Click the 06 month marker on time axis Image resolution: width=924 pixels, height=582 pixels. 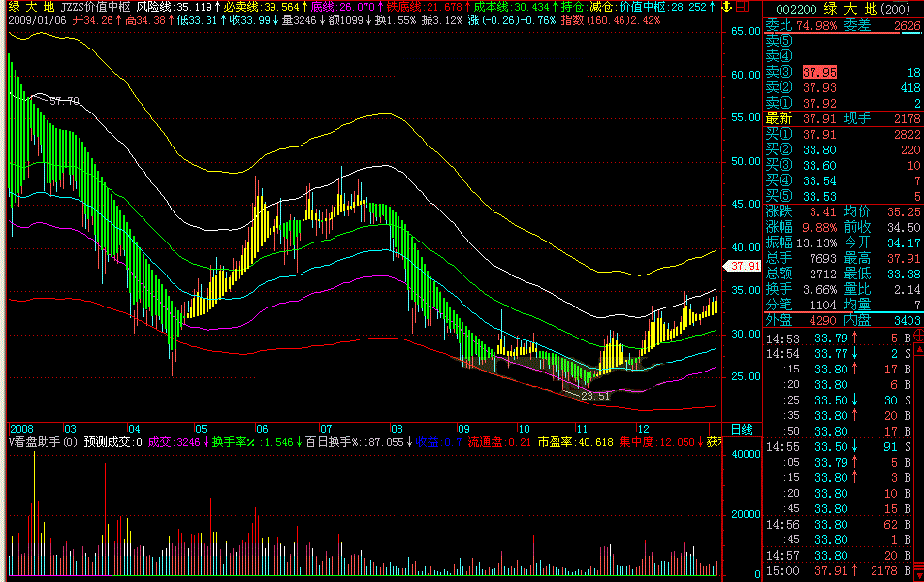(262, 429)
